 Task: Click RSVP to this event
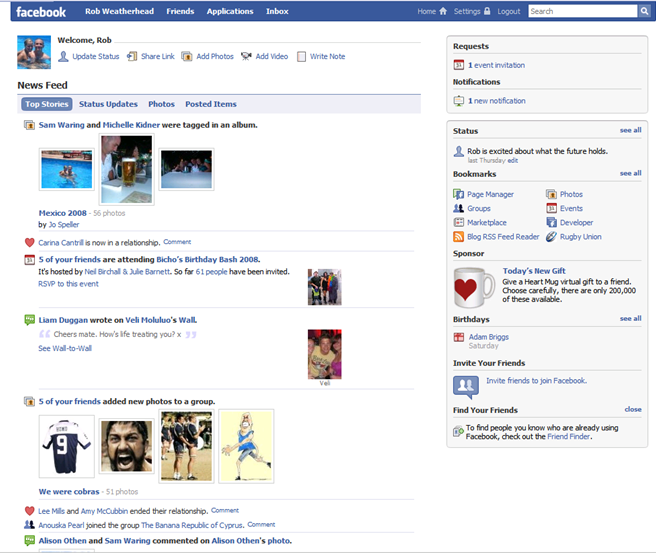69,284
